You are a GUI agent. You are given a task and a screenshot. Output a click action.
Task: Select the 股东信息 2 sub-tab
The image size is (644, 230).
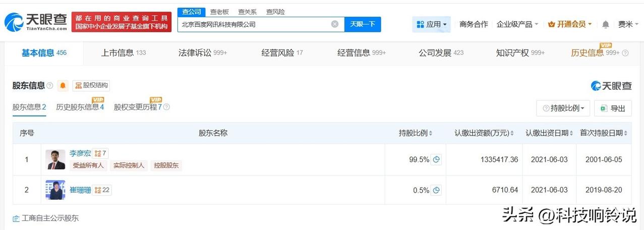click(x=29, y=107)
